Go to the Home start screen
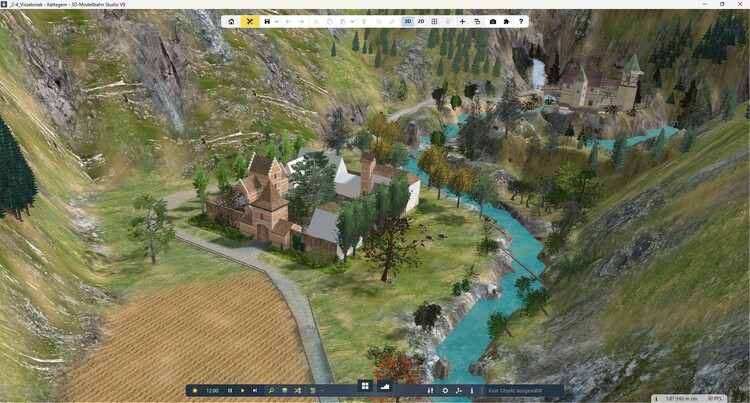Screen dimensions: 750x403 pos(232,22)
